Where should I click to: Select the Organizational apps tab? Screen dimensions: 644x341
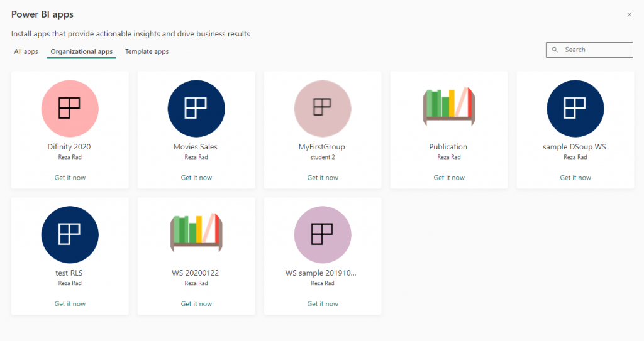click(82, 51)
